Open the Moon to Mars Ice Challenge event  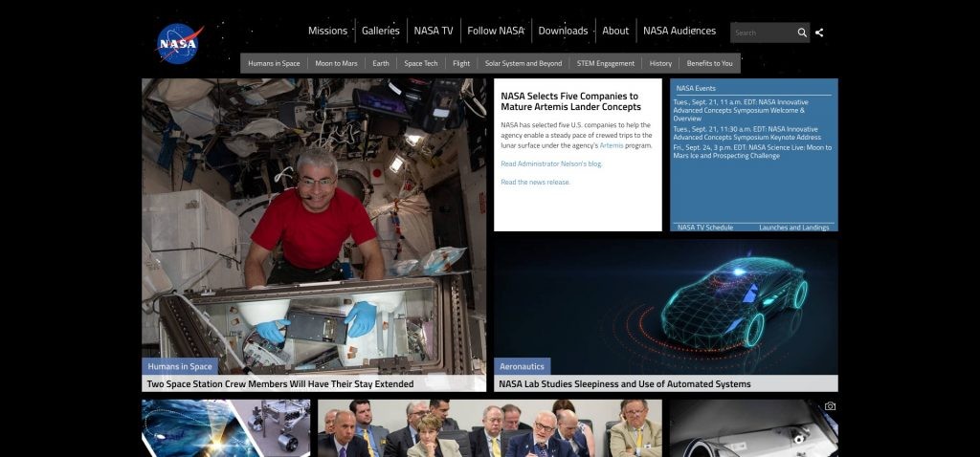(x=752, y=152)
